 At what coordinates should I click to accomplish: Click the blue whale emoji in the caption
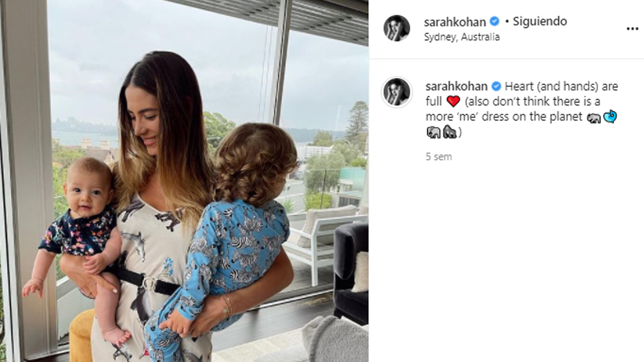(610, 117)
